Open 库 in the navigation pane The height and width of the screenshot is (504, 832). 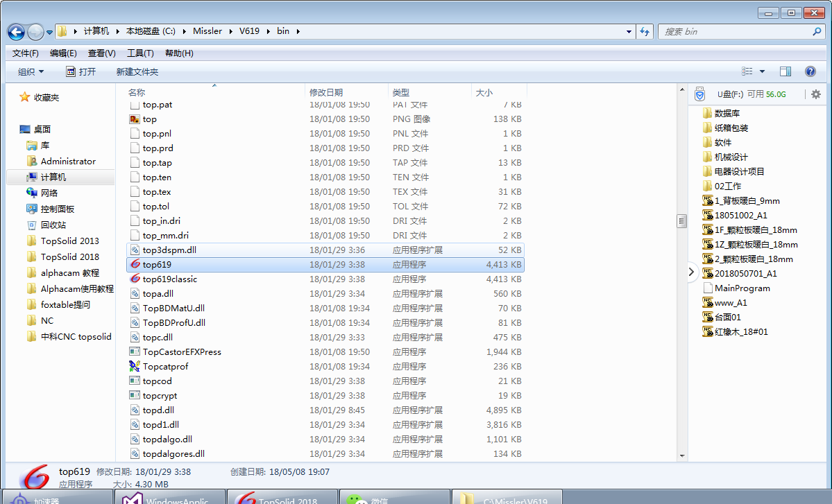tap(37, 145)
